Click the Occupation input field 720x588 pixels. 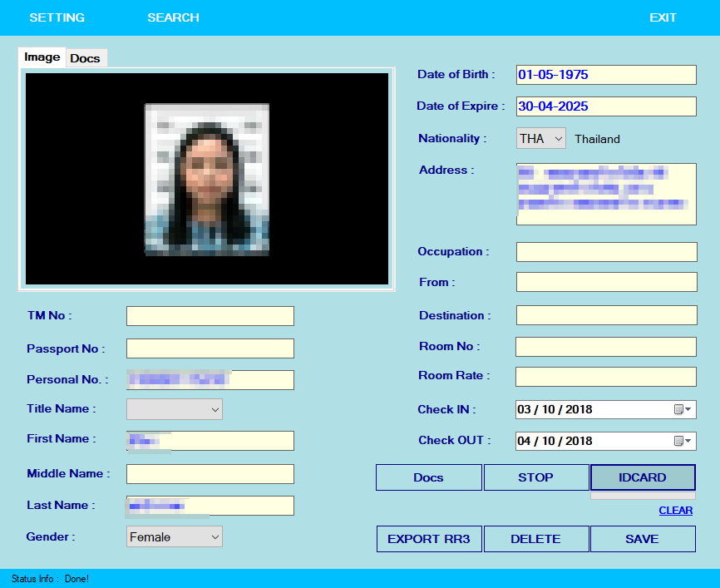[x=606, y=252]
